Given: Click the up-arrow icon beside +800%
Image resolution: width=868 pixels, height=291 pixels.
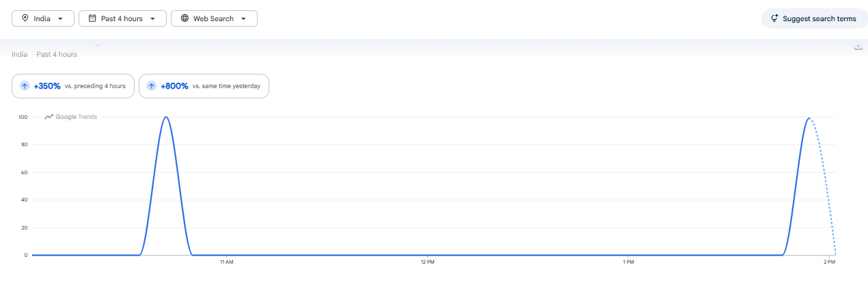Looking at the screenshot, I should point(152,86).
